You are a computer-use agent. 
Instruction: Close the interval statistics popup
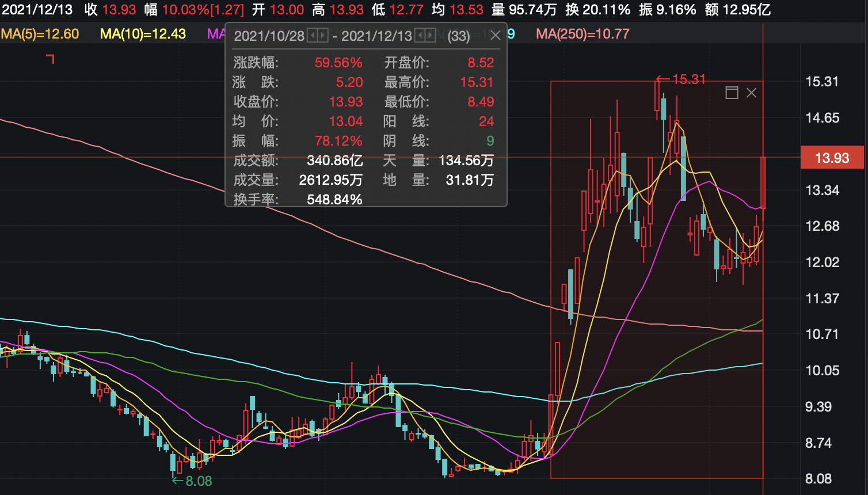pos(495,36)
